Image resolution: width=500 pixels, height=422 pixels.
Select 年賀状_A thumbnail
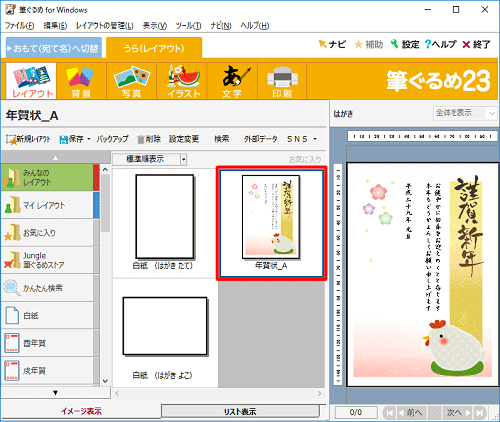click(x=271, y=223)
